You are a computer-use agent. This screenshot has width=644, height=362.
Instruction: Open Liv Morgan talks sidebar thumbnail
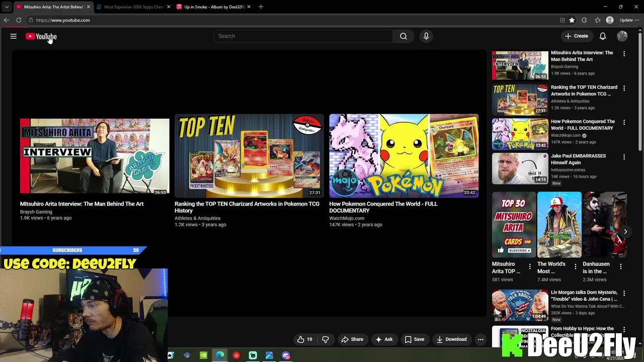(x=520, y=305)
